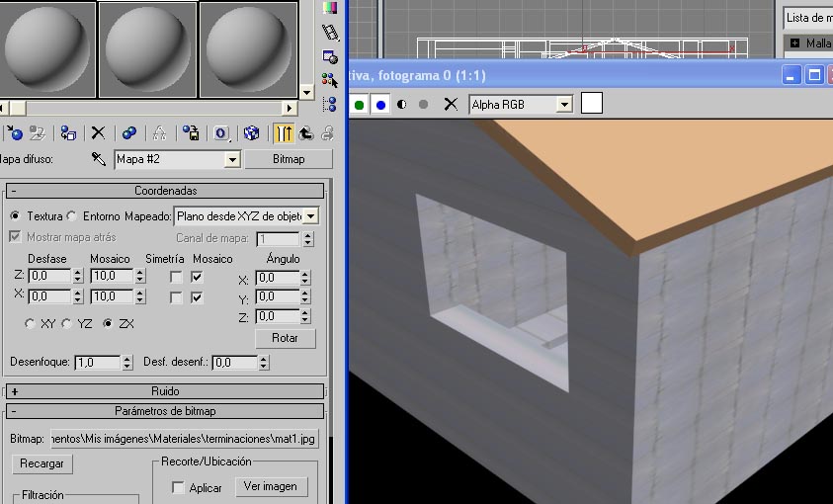The height and width of the screenshot is (504, 833).
Task: Click the Ángulo Z spinner arrows
Action: point(305,316)
